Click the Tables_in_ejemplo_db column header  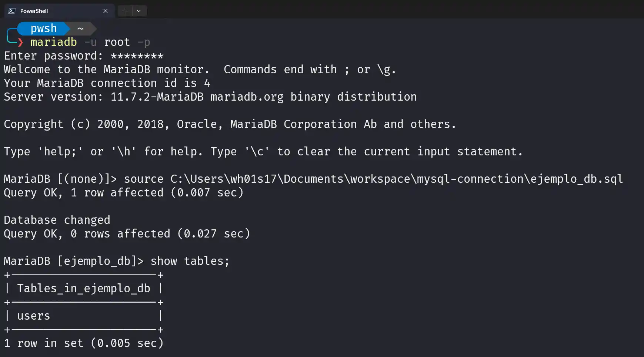click(84, 289)
